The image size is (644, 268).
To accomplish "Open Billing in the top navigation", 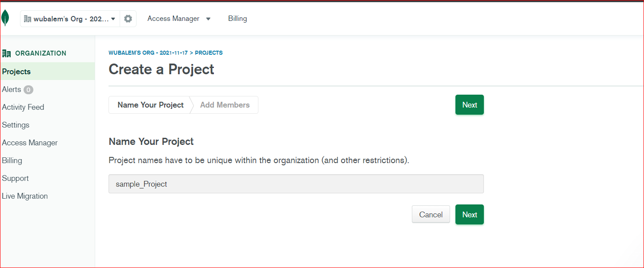I will click(237, 19).
